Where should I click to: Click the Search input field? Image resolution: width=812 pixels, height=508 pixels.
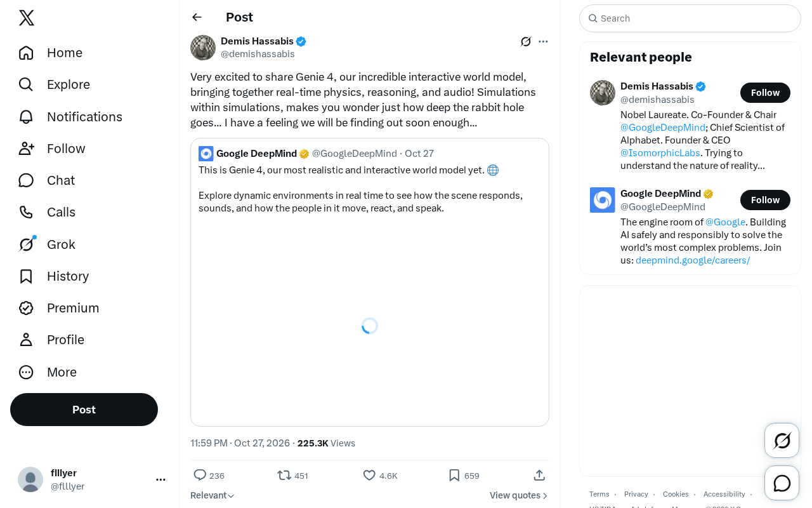[690, 18]
